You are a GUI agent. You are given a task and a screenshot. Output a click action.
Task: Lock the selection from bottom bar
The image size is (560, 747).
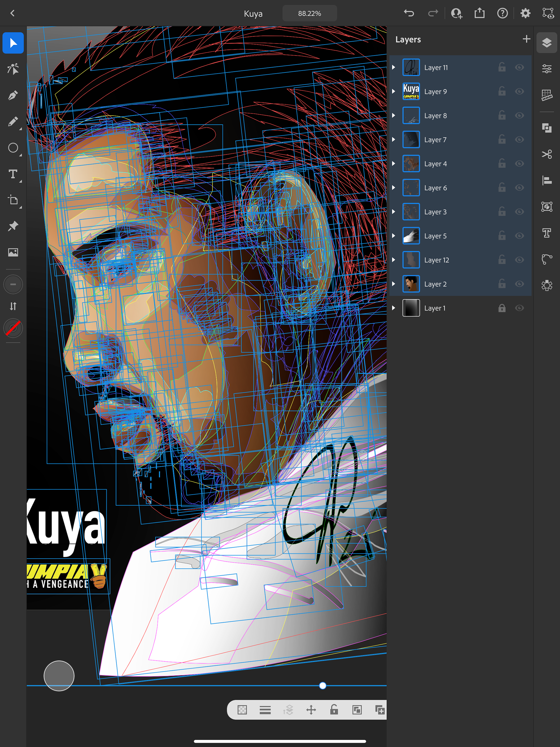(x=334, y=710)
